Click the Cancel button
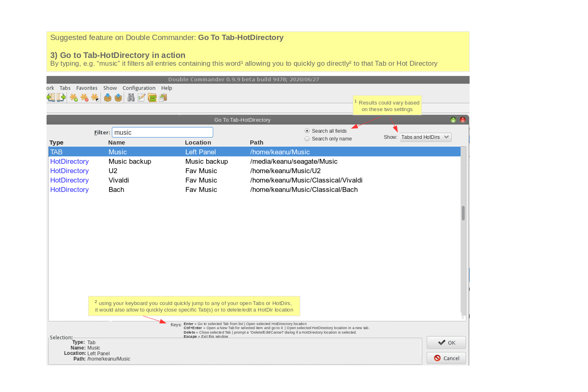This screenshot has width=588, height=392. click(x=446, y=358)
